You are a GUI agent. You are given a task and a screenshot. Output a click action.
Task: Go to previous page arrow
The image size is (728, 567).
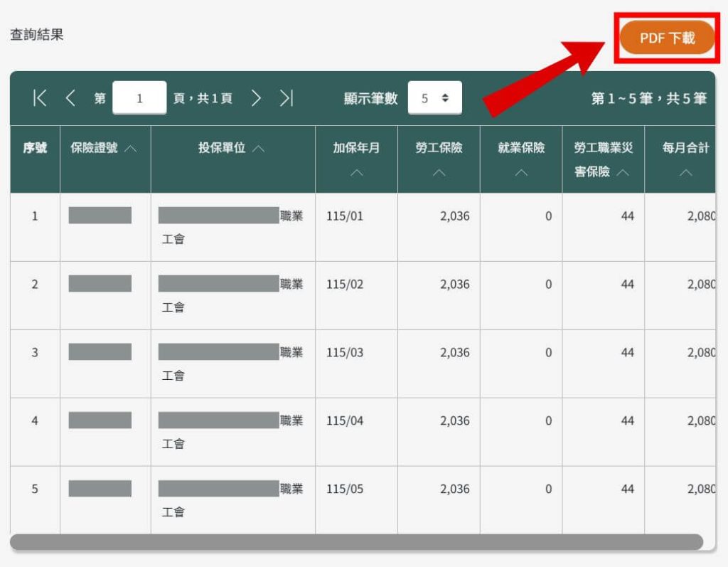point(70,98)
